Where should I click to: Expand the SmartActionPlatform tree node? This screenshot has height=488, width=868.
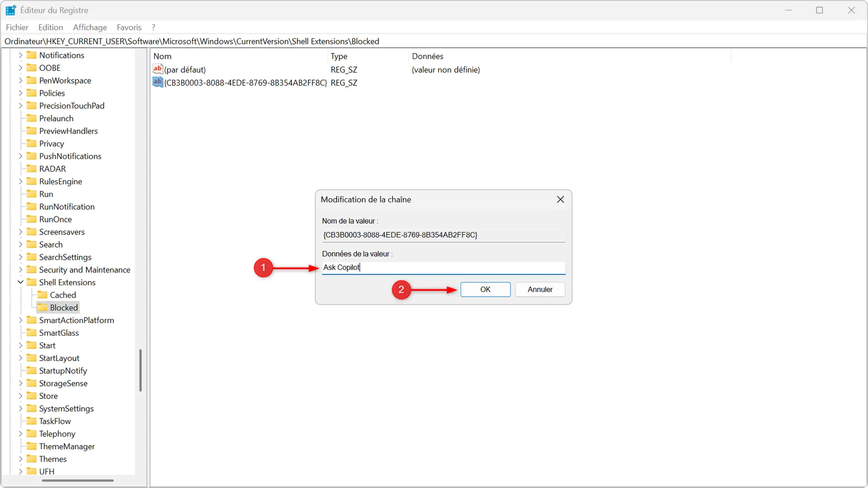pos(20,320)
